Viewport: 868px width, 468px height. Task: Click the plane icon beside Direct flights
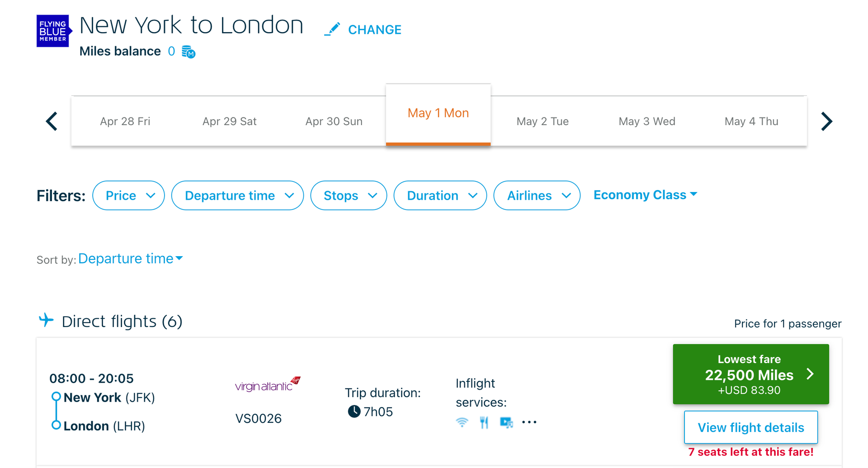(46, 319)
